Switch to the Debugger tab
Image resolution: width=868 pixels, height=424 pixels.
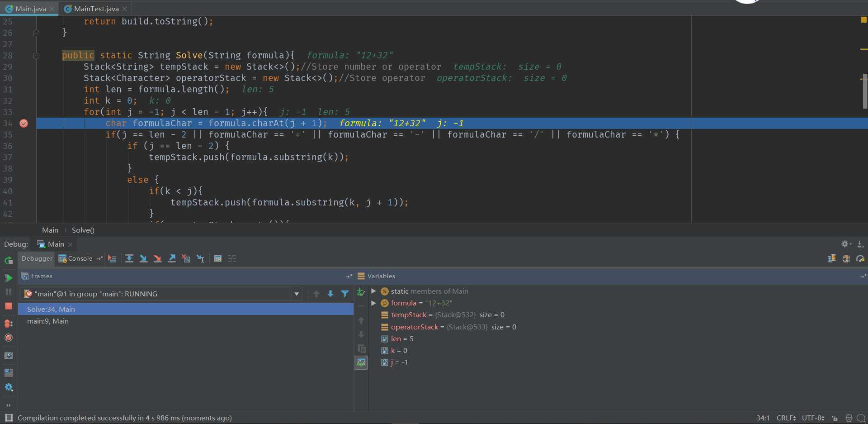pyautogui.click(x=37, y=258)
